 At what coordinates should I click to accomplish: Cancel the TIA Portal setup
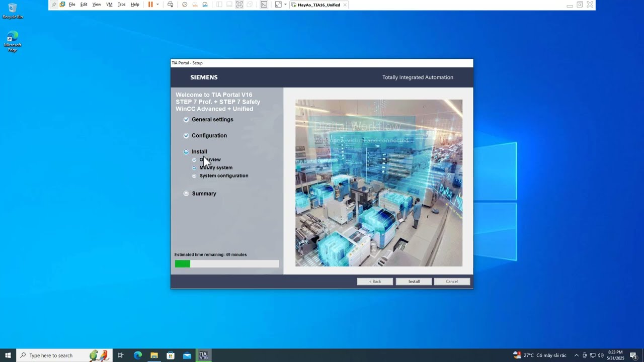pos(452,282)
